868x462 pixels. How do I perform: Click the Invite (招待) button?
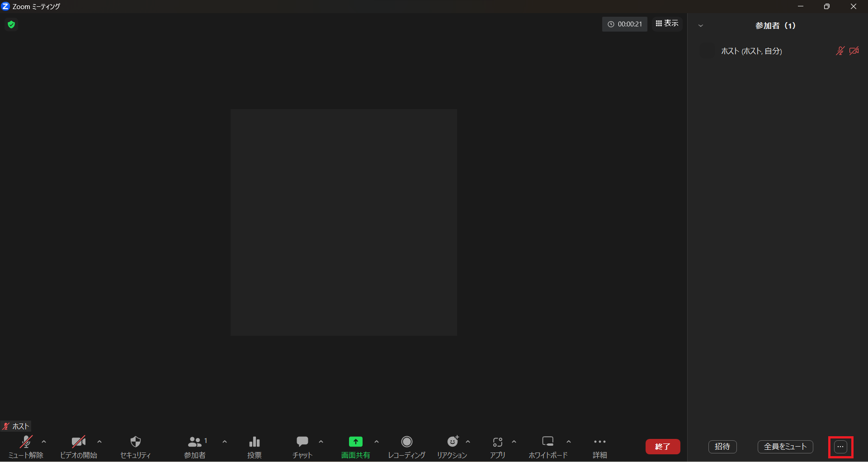pos(722,447)
